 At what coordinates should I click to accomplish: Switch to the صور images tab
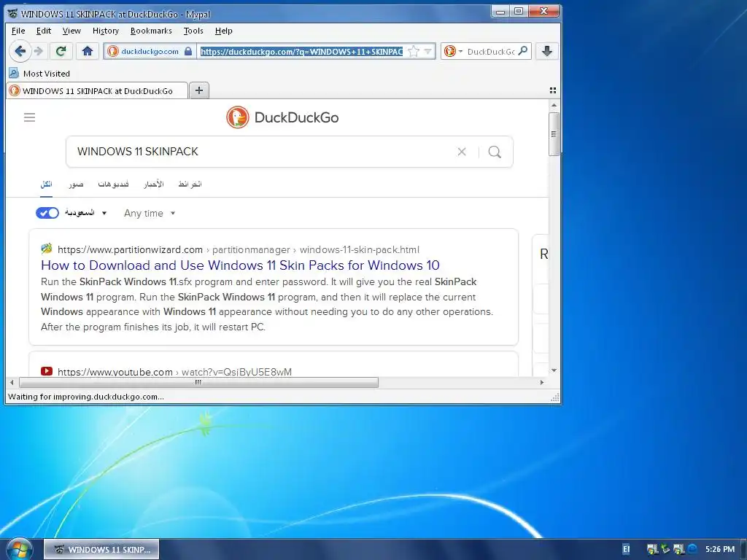(x=76, y=184)
